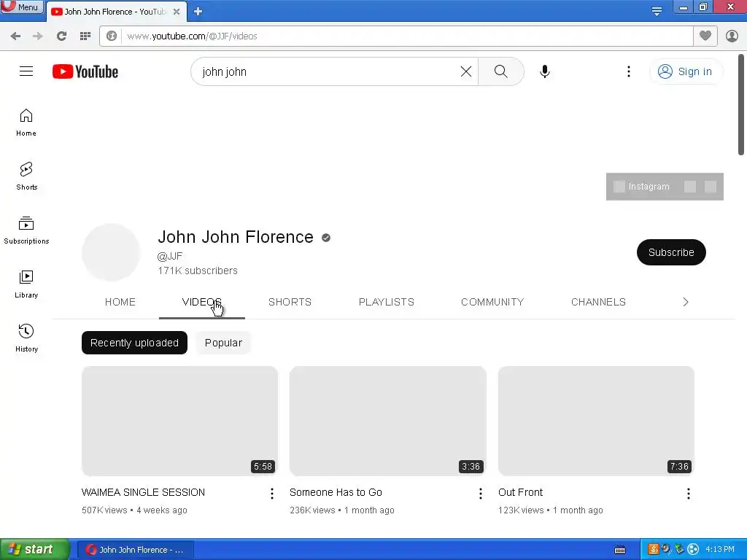Select the Recently uploaded filter chip
747x560 pixels.
pyautogui.click(x=134, y=343)
